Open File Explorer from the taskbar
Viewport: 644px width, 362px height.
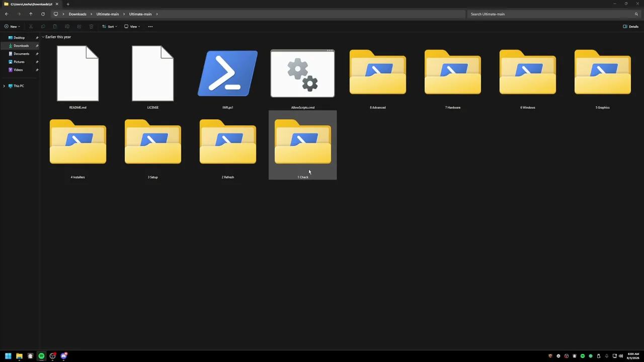pos(19,356)
